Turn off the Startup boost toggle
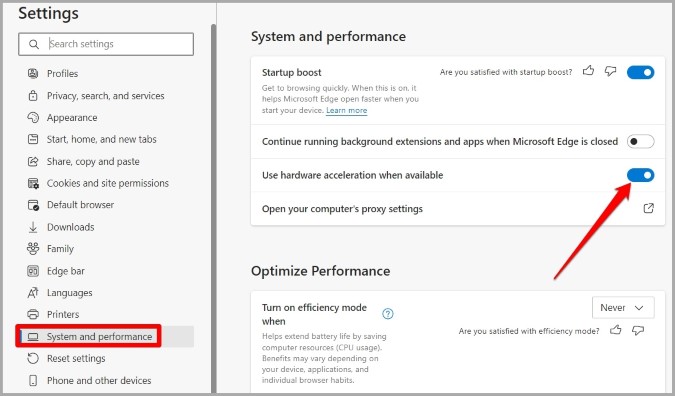 [640, 72]
